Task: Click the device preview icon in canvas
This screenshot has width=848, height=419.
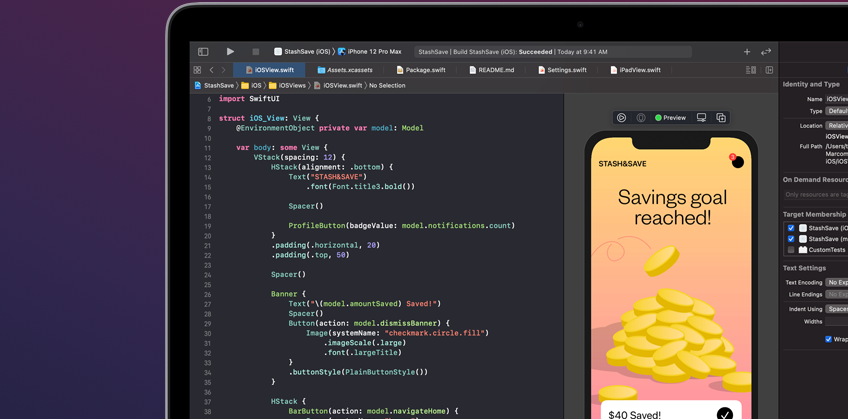Action: [x=641, y=117]
